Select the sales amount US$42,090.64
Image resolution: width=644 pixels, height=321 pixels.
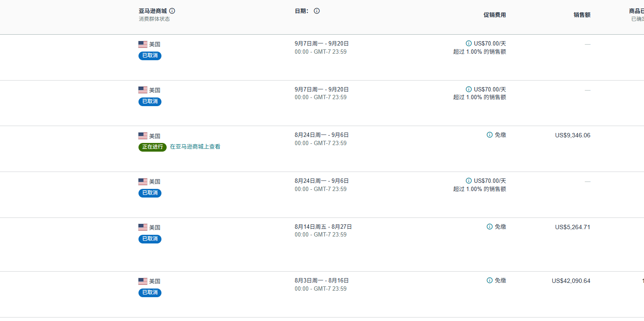[x=571, y=281]
